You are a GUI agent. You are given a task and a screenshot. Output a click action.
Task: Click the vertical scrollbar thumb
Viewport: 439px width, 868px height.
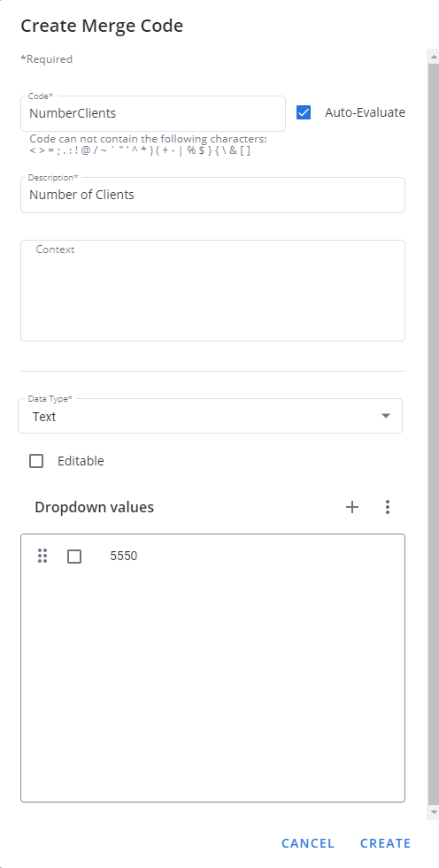[x=433, y=434]
